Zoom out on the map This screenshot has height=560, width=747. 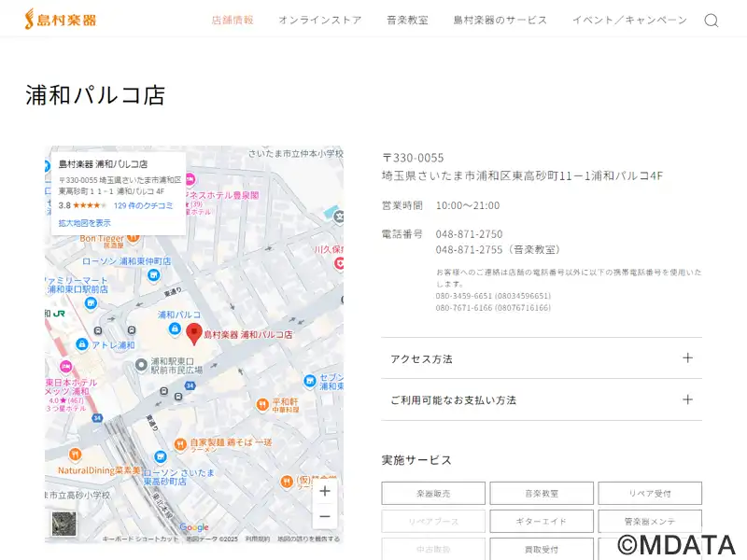click(325, 516)
